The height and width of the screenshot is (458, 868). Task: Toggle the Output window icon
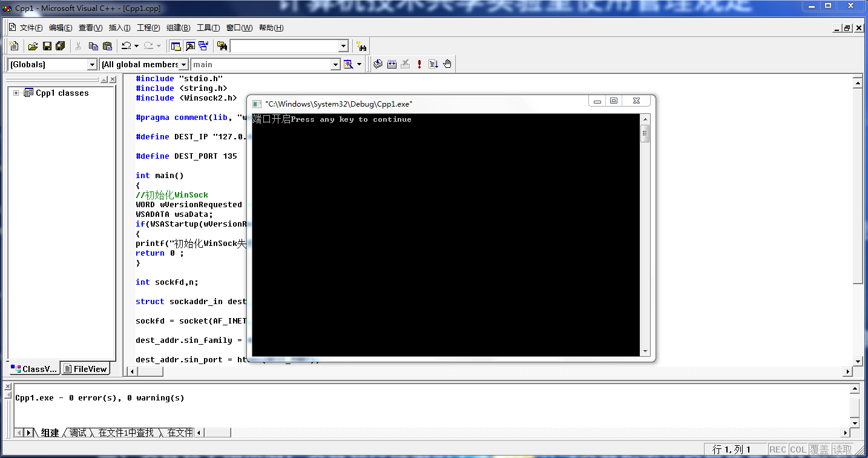tap(189, 46)
